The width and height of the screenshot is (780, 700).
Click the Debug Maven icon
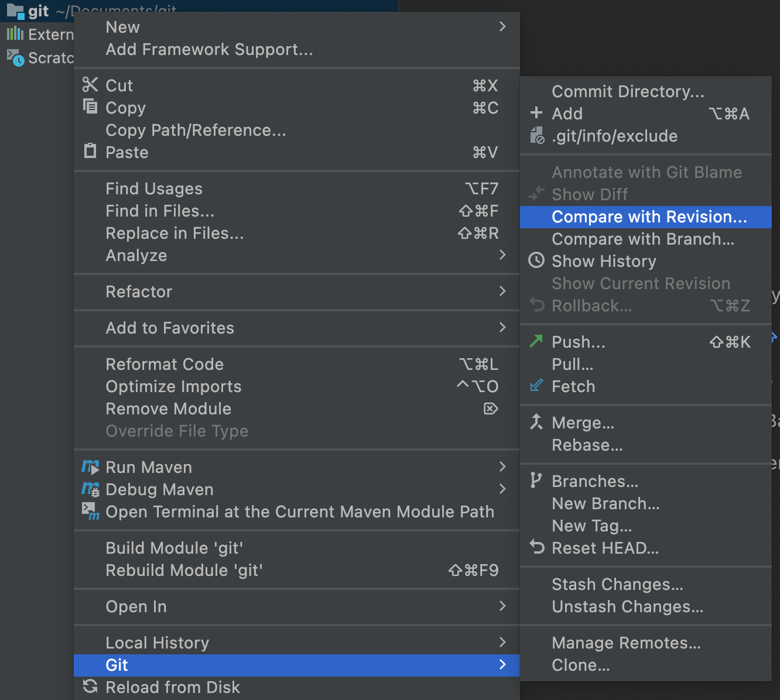pos(90,489)
